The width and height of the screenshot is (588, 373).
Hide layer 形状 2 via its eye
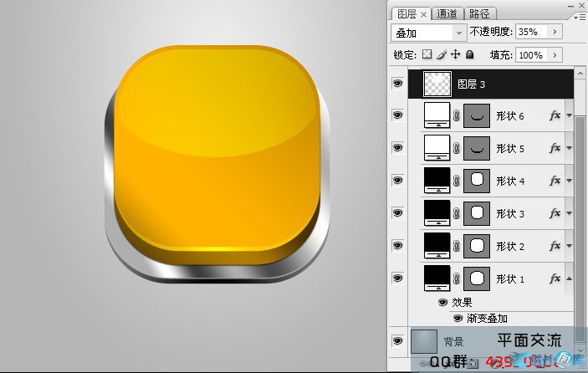[x=397, y=245]
